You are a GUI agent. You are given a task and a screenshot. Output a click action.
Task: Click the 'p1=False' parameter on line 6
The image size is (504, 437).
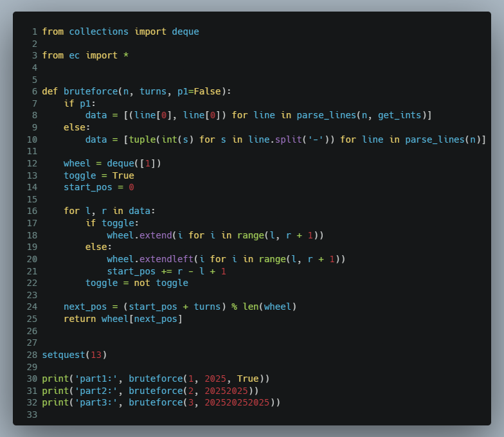(199, 91)
